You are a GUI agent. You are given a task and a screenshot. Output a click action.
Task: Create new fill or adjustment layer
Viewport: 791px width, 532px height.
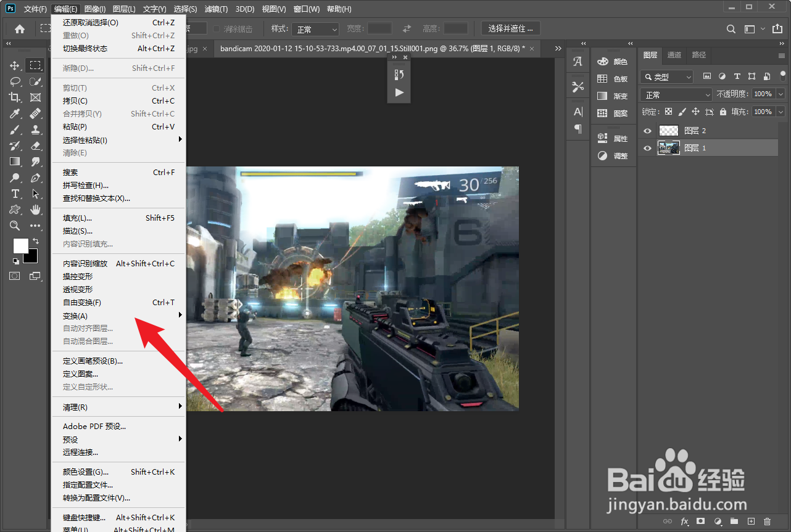[718, 522]
